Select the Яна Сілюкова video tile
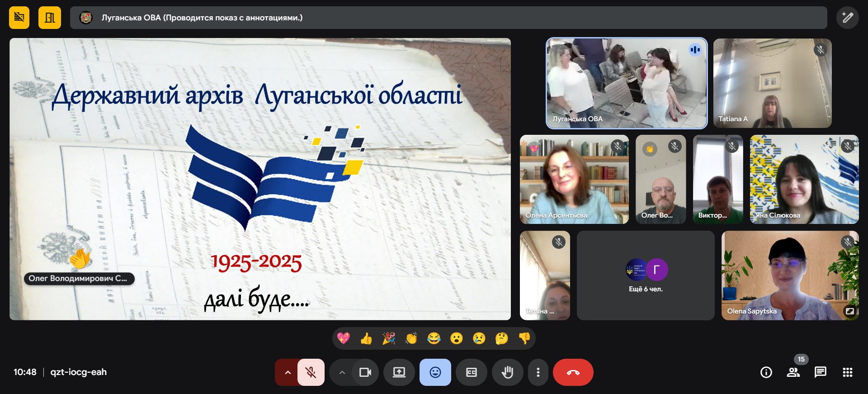Image resolution: width=868 pixels, height=394 pixels. 804,179
